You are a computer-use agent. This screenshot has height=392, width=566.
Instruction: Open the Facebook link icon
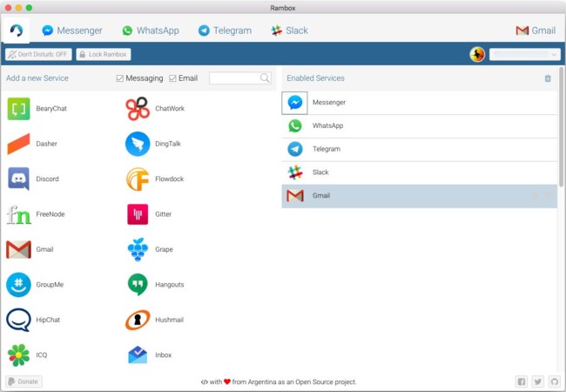(522, 382)
